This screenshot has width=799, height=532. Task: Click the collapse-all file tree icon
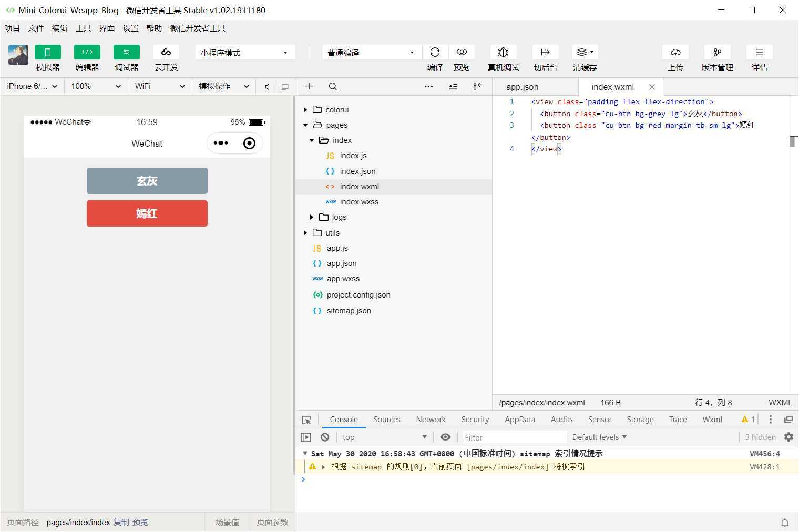(x=453, y=86)
